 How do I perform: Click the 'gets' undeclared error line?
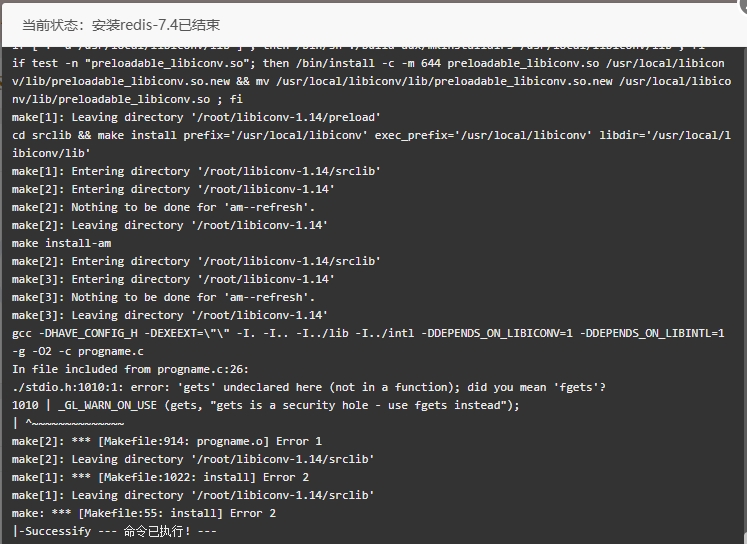[309, 387]
